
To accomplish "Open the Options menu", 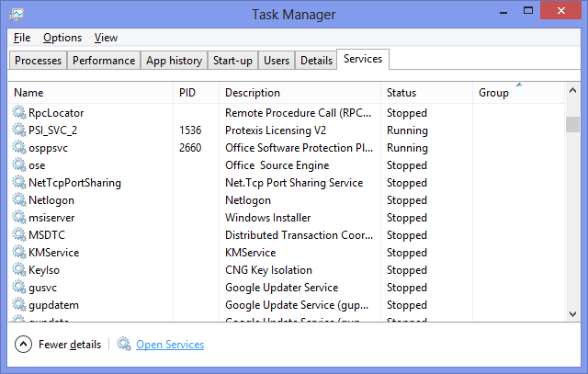I will [x=62, y=38].
